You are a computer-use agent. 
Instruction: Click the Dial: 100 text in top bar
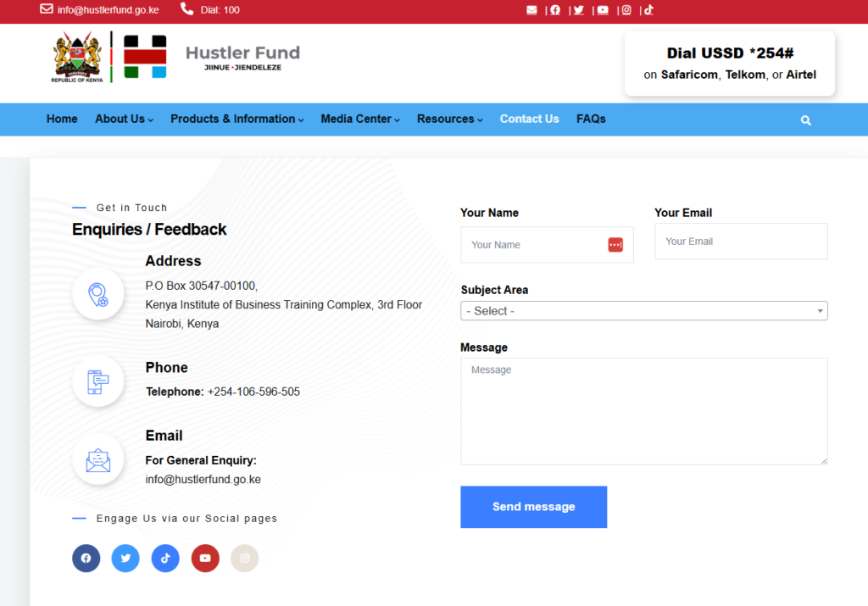(x=220, y=10)
